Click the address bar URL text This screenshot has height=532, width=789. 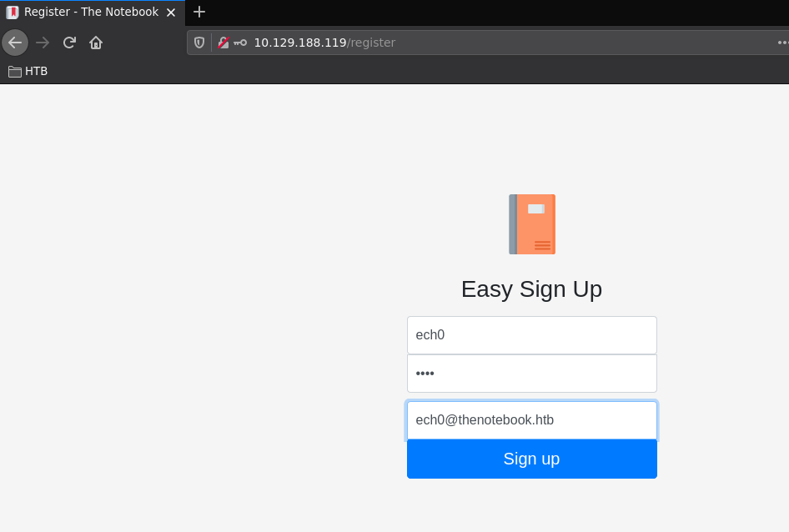[324, 43]
